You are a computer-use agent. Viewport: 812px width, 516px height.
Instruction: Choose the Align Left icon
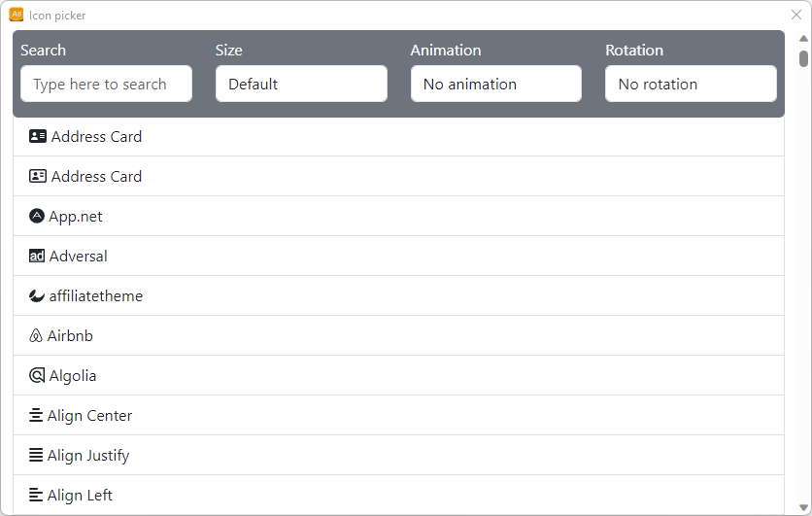click(36, 496)
